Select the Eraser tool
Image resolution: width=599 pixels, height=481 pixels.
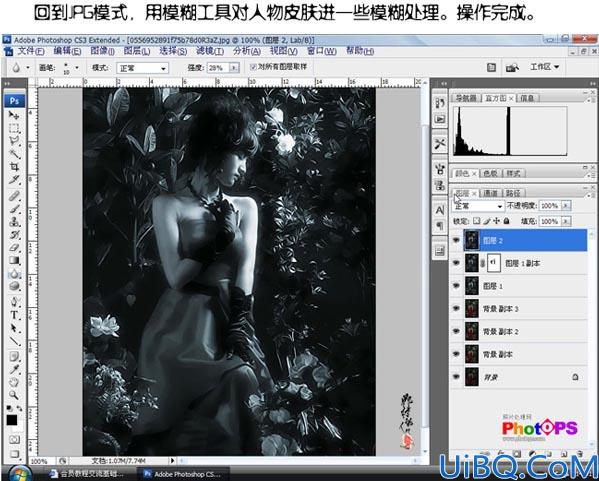pos(14,248)
